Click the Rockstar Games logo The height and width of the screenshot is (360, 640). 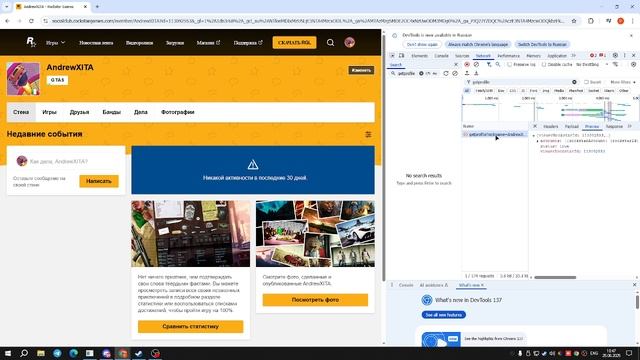tap(31, 42)
